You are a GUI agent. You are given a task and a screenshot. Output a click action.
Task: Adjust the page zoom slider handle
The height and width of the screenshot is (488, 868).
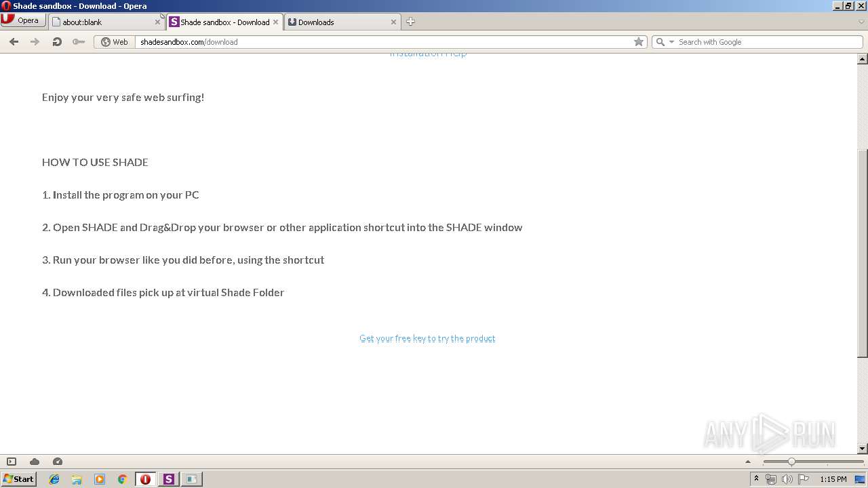(x=791, y=462)
